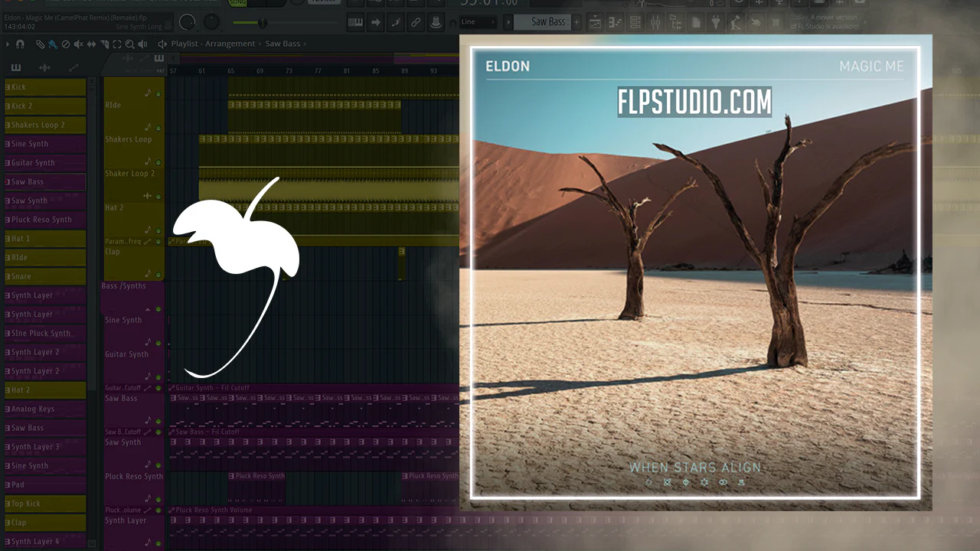Click bar 65 on the playlist timeline
The height and width of the screenshot is (551, 980).
231,71
